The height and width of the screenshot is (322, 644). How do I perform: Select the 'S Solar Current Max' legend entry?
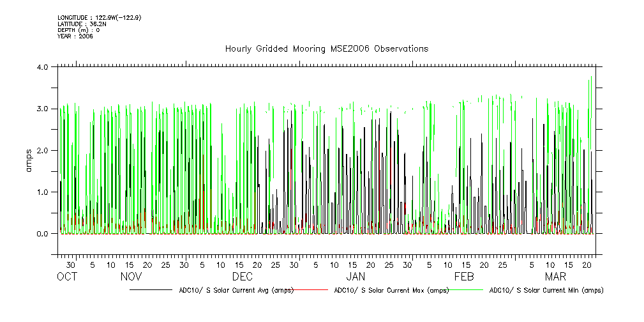click(391, 290)
